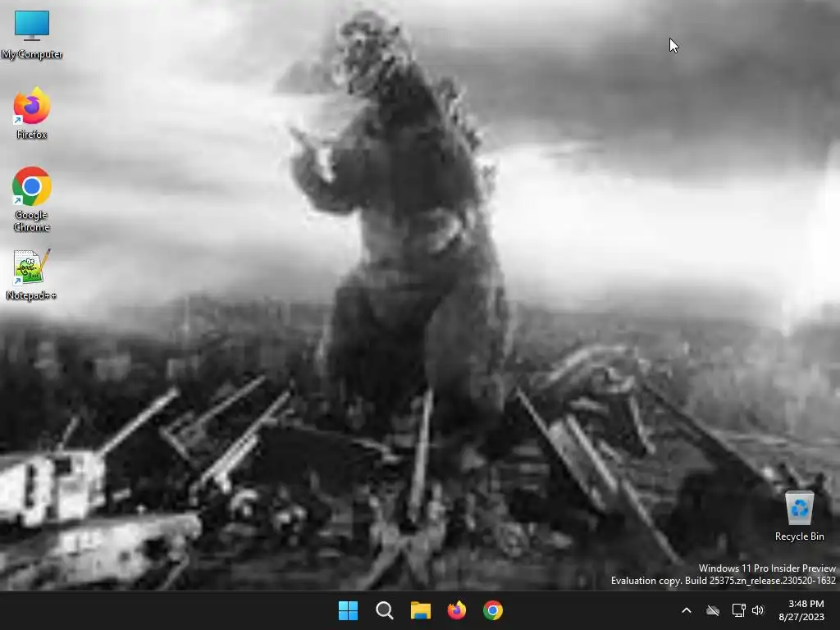The width and height of the screenshot is (840, 630).
Task: Open the Windows Start menu
Action: pyautogui.click(x=348, y=610)
